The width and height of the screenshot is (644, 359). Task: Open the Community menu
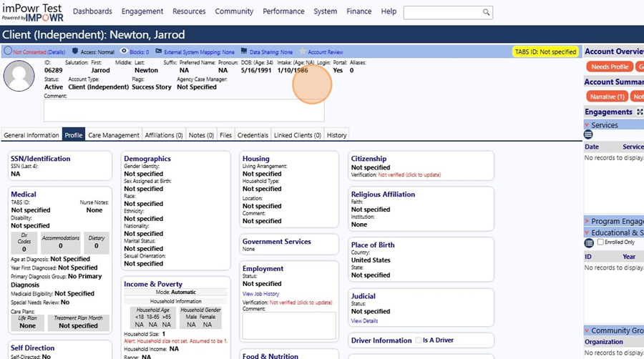[x=234, y=11]
